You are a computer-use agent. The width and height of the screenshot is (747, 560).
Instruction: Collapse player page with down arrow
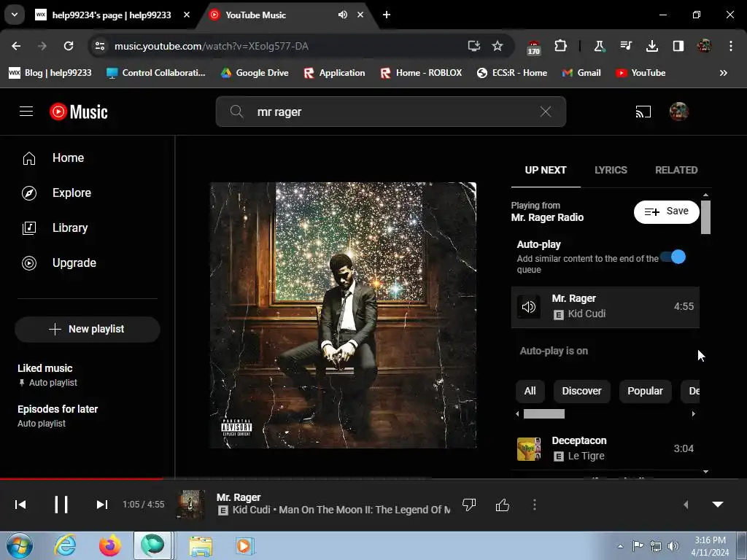point(718,505)
